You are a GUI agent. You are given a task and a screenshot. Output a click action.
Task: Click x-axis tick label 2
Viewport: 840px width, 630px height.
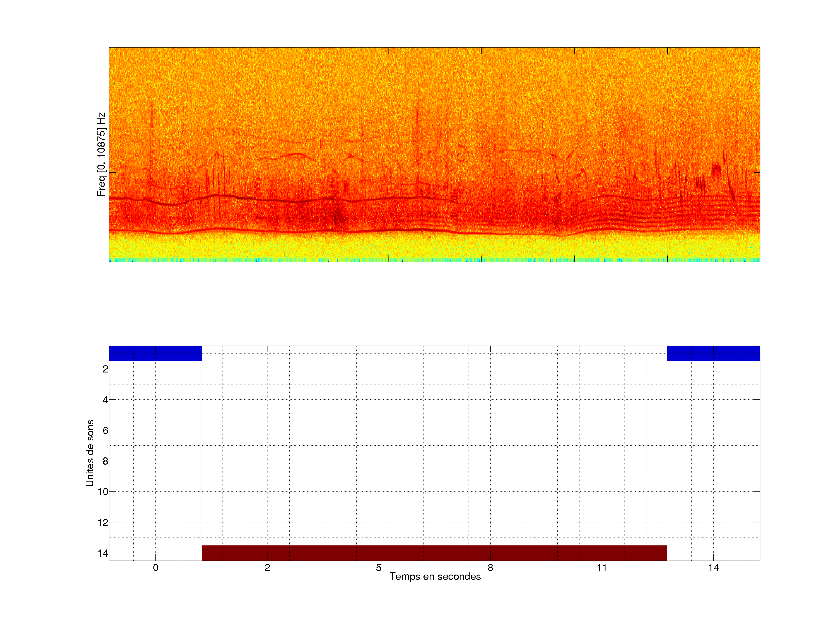(x=267, y=568)
